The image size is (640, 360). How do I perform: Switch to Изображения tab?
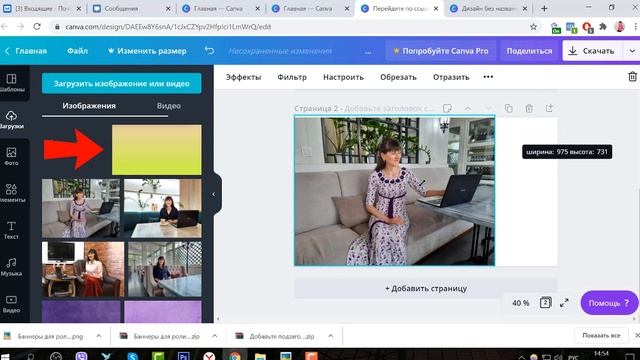coord(89,106)
